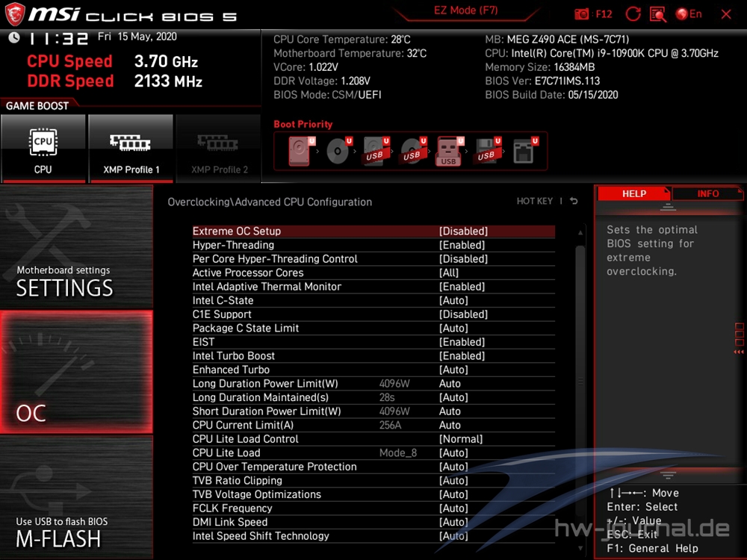Click the settings list scrollbar thumb
Viewport: 747px width, 560px height.
[580, 381]
